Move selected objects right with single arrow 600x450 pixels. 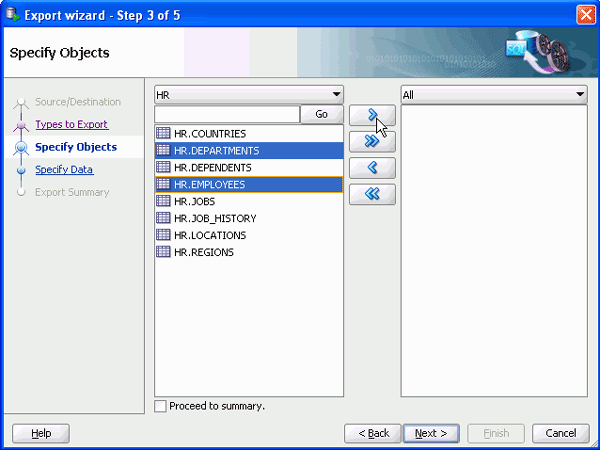pos(372,115)
